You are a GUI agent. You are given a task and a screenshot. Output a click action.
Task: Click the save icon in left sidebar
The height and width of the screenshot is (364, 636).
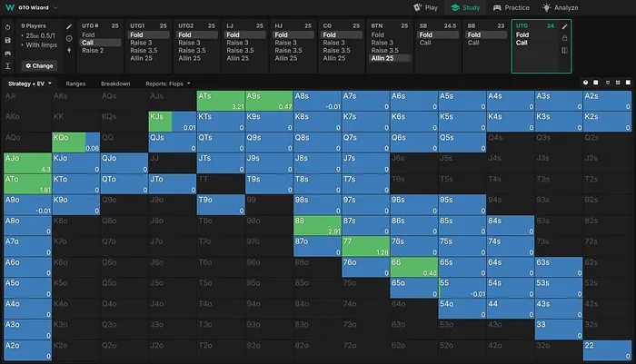click(x=8, y=40)
